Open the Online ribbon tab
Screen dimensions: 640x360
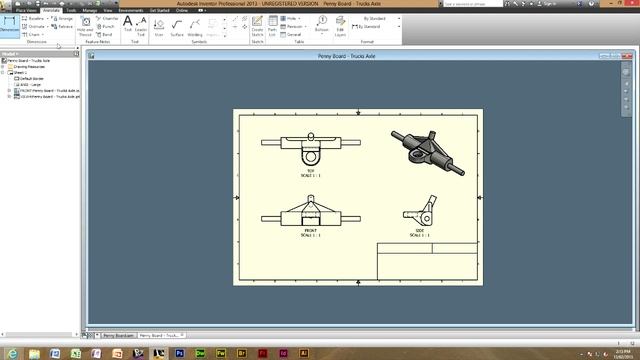pos(182,10)
